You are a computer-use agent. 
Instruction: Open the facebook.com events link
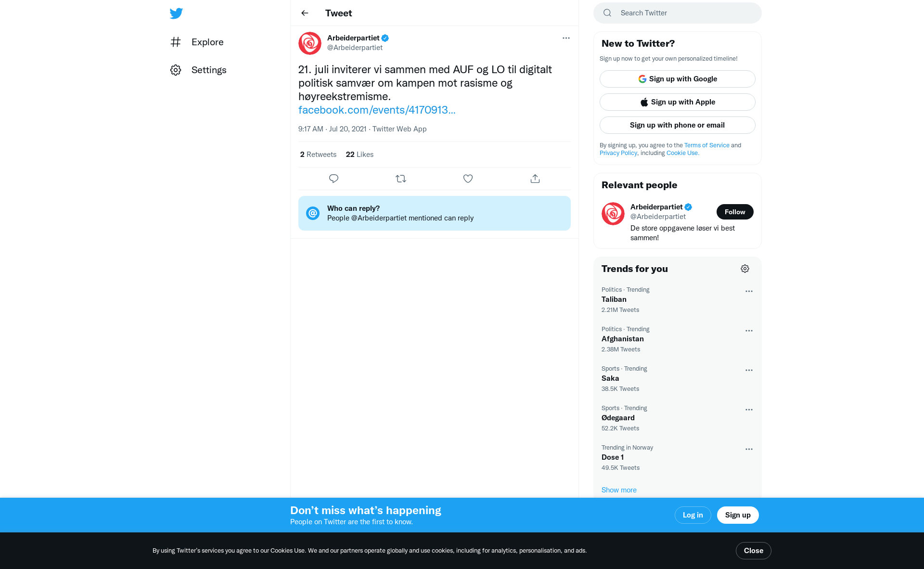click(377, 110)
